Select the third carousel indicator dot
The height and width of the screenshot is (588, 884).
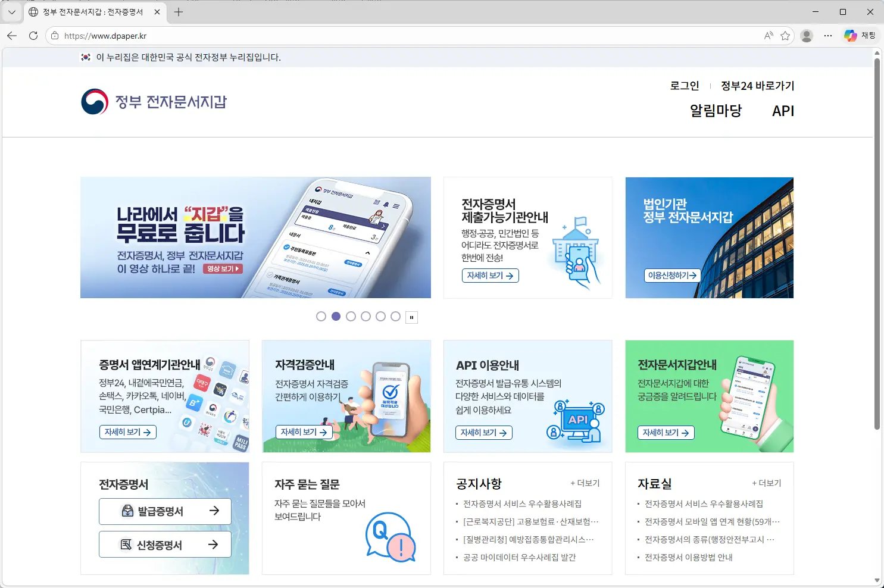point(351,316)
